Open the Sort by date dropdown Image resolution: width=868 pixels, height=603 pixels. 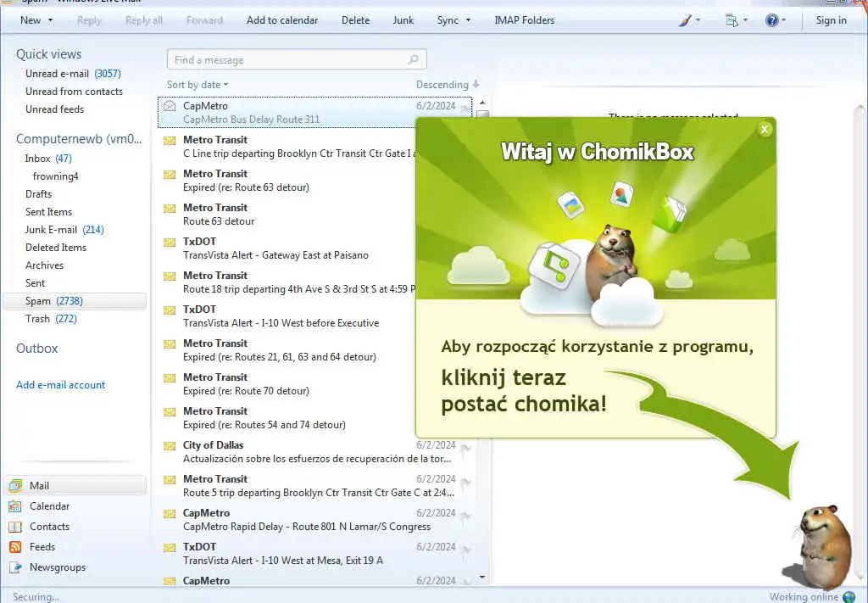pos(198,85)
